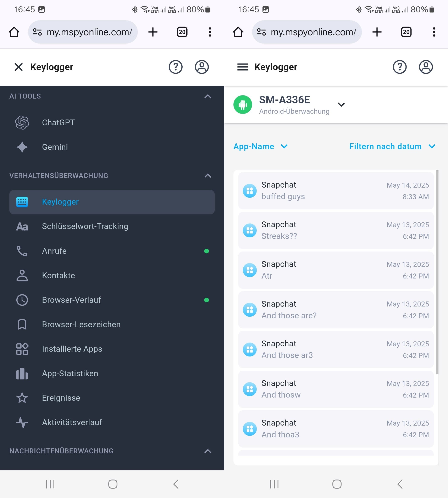Screen dimensions: 448x498
Task: Add a new tab on the open-sidebar screen
Action: [153, 32]
